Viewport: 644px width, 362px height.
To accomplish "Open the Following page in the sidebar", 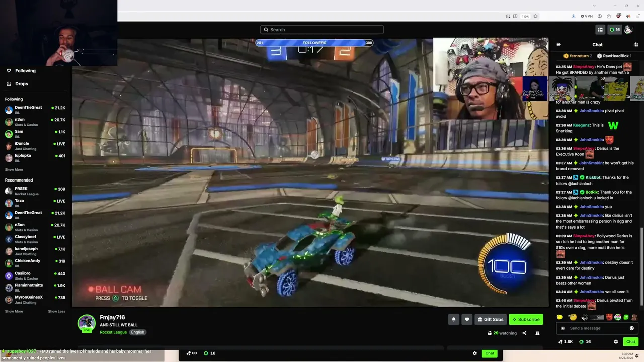I will coord(20,71).
